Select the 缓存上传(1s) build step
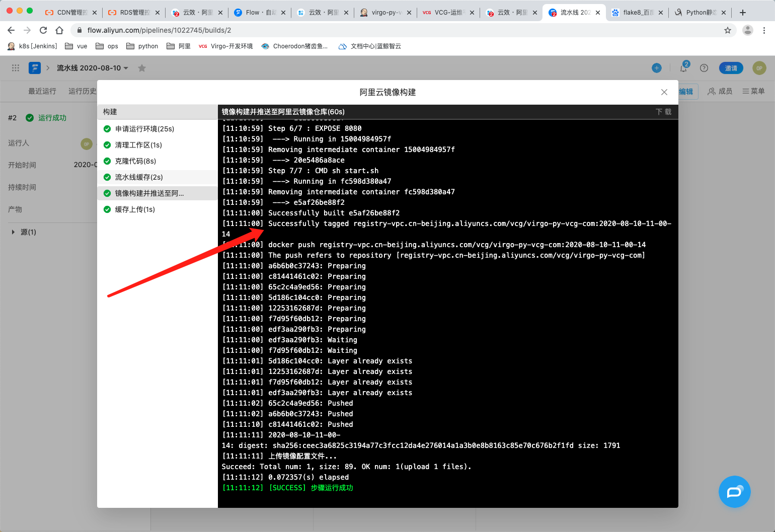Viewport: 775px width, 532px height. 158,209
